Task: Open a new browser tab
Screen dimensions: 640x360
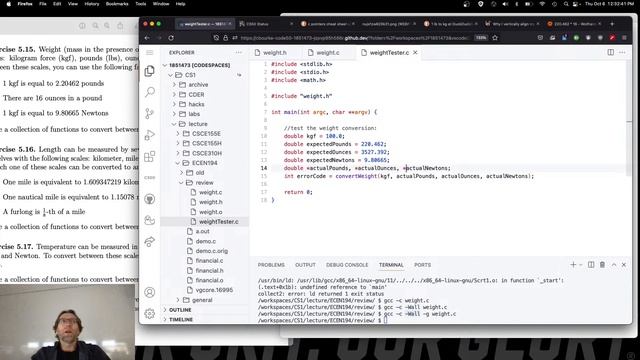Action: [x=612, y=24]
